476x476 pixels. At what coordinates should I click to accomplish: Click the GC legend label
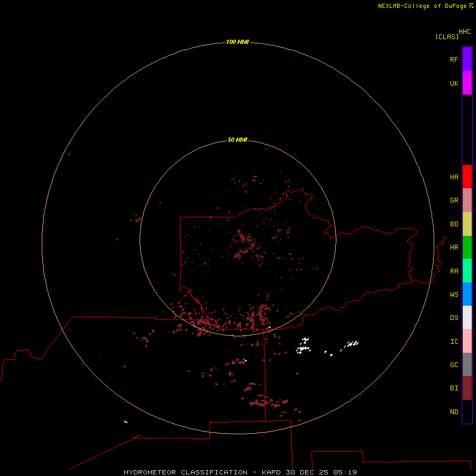click(454, 365)
